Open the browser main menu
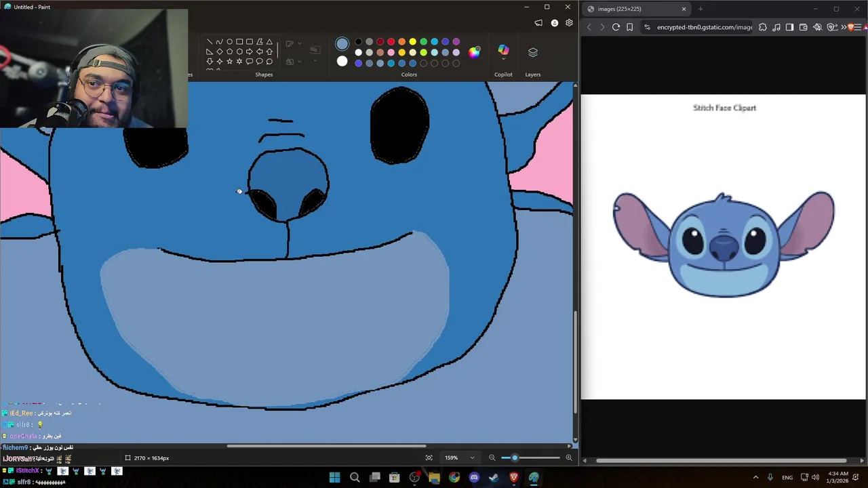 (x=858, y=27)
